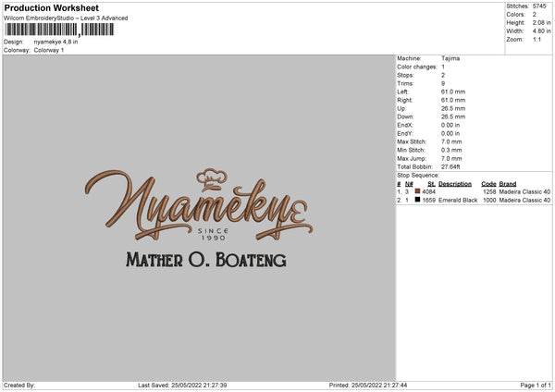The height and width of the screenshot is (392, 555).
Task: Click the embroidered 'Nyamekye' script logo
Action: coord(199,205)
